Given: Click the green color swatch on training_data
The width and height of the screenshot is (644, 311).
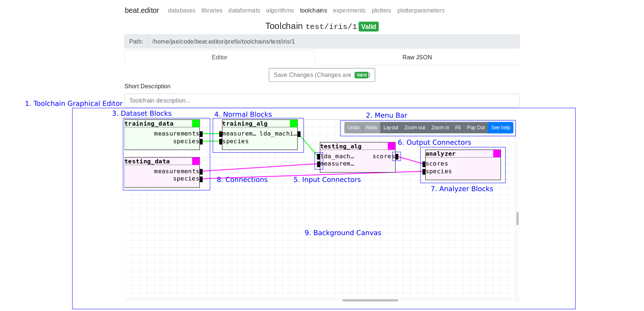Looking at the screenshot, I should (x=196, y=123).
